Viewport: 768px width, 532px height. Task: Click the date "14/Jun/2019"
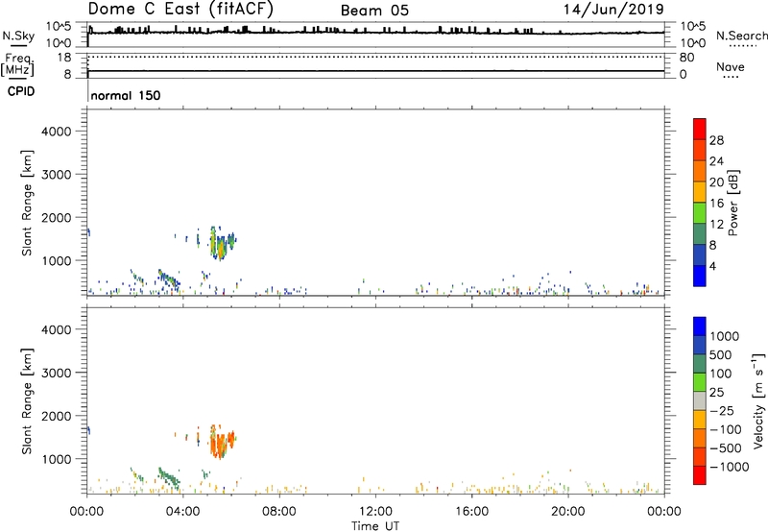point(613,9)
